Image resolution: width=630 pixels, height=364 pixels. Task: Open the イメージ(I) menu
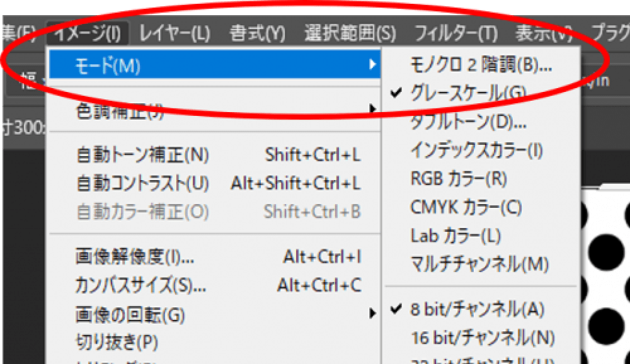88,33
